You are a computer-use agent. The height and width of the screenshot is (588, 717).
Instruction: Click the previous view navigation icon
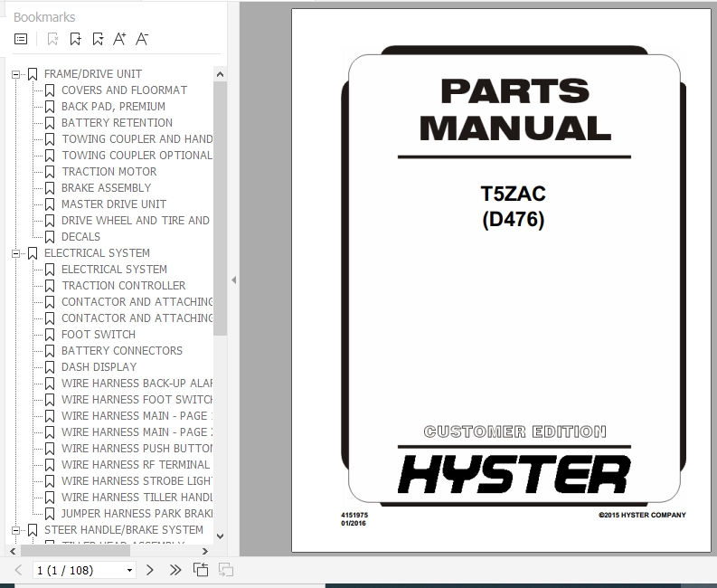click(x=201, y=570)
